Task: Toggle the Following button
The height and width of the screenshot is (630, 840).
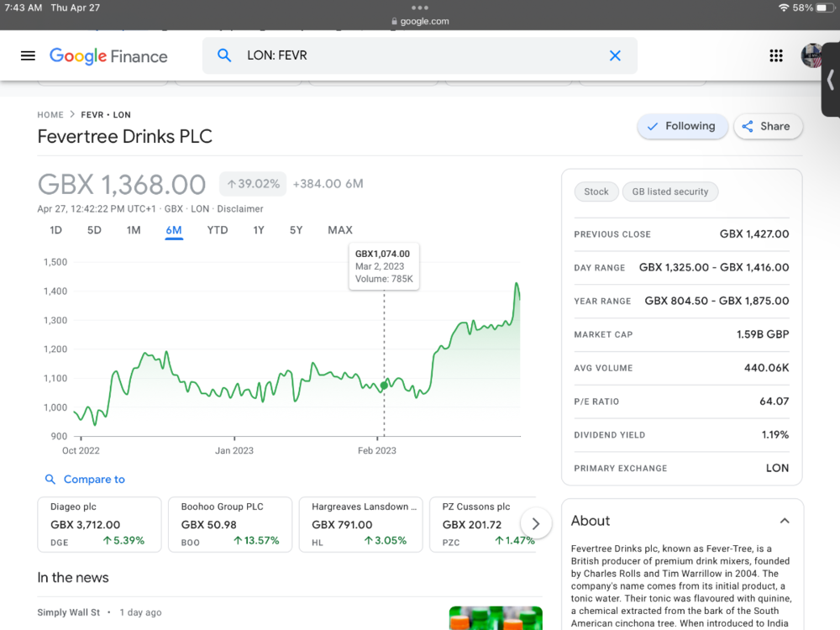Action: [x=682, y=127]
